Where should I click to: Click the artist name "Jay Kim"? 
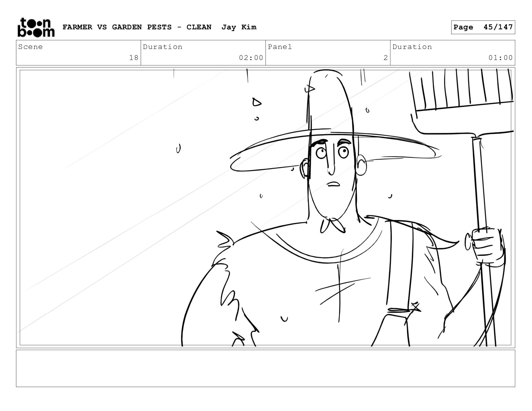(x=239, y=27)
